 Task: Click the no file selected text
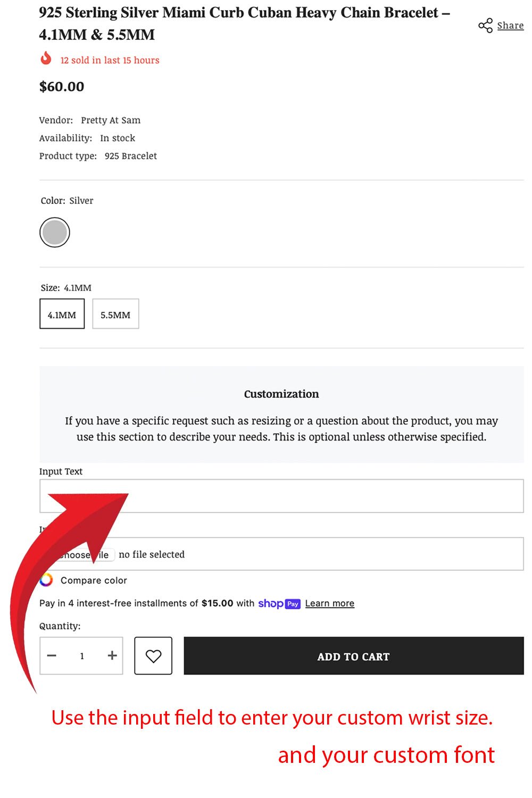[x=152, y=554]
